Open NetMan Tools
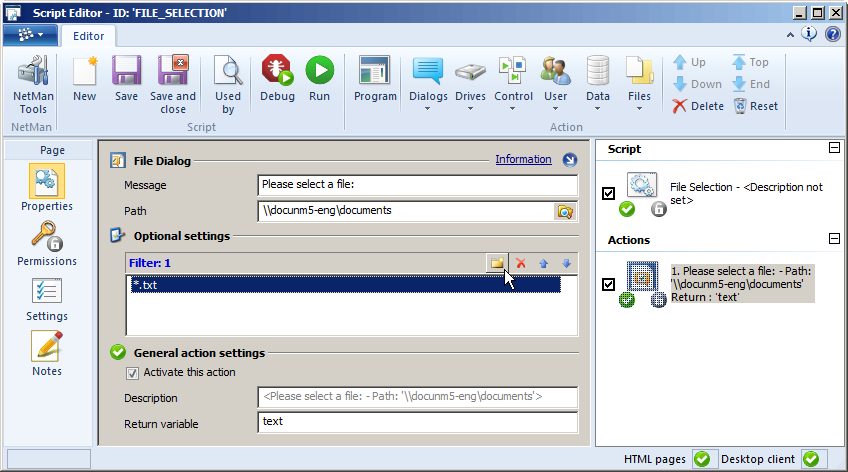The height and width of the screenshot is (472, 848). click(x=33, y=85)
